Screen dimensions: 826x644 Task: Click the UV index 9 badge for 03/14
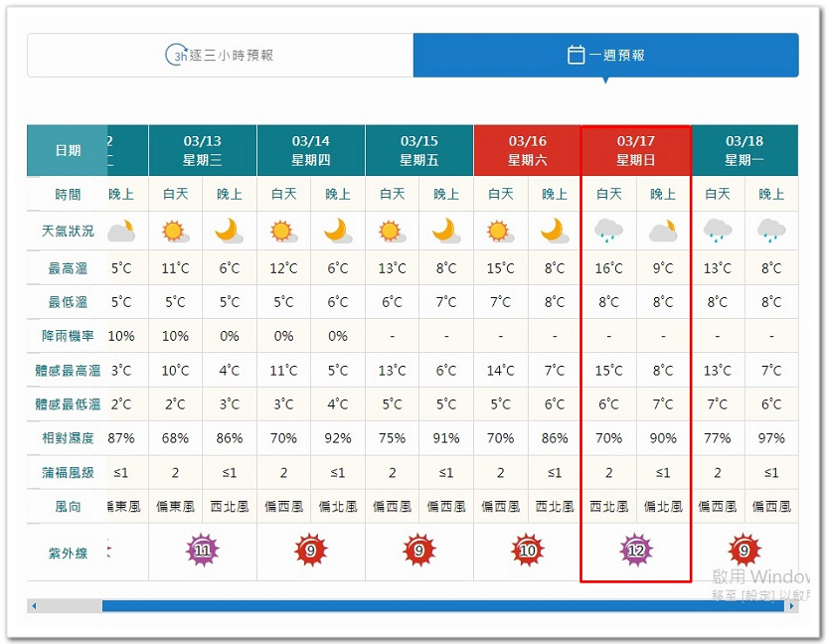point(311,551)
